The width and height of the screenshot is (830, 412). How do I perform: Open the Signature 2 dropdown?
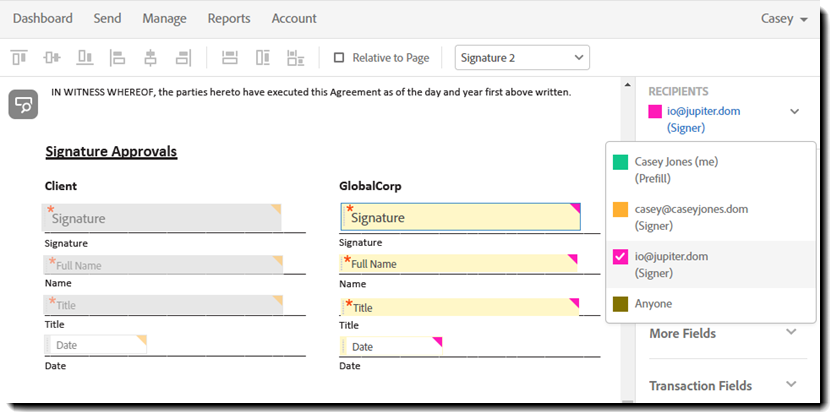tap(522, 58)
